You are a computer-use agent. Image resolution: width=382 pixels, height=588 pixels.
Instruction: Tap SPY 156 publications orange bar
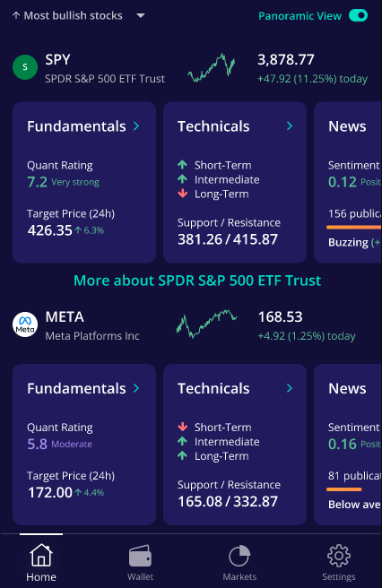coord(354,228)
